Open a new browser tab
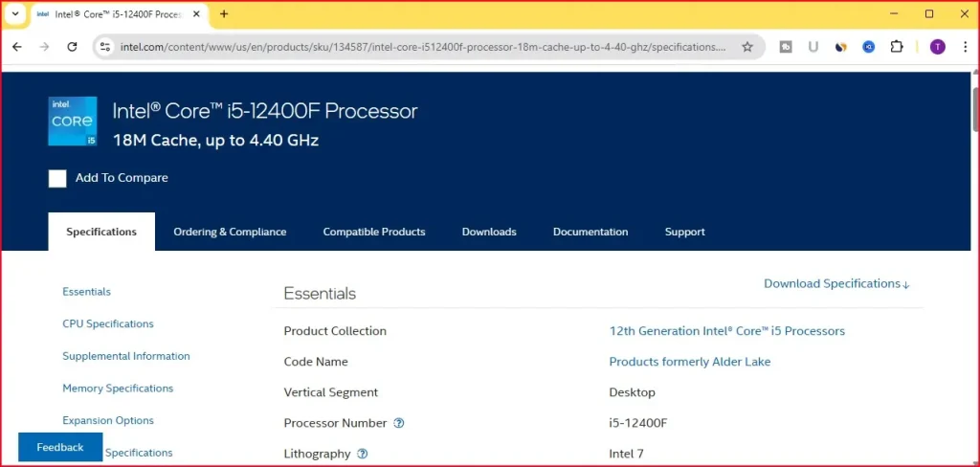 (224, 13)
